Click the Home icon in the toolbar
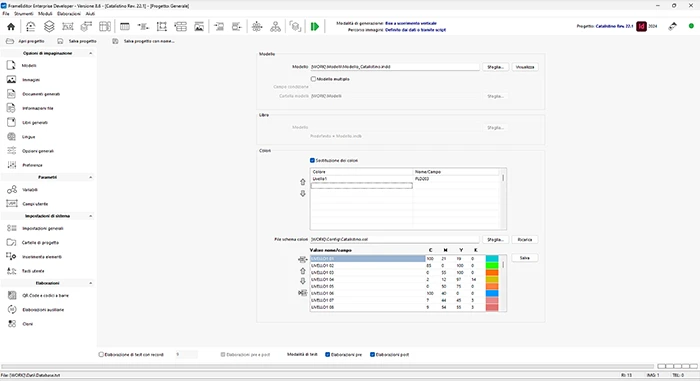The width and height of the screenshot is (700, 381). 11,27
